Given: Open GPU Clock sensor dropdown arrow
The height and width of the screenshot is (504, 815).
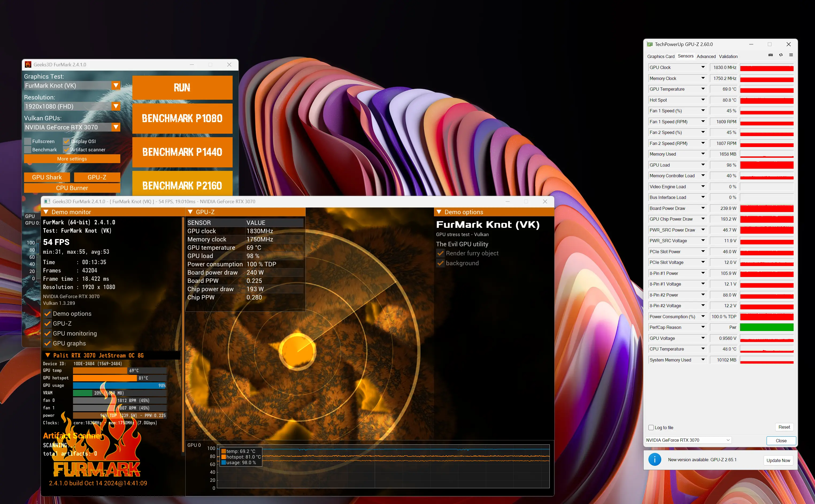Looking at the screenshot, I should pos(703,67).
